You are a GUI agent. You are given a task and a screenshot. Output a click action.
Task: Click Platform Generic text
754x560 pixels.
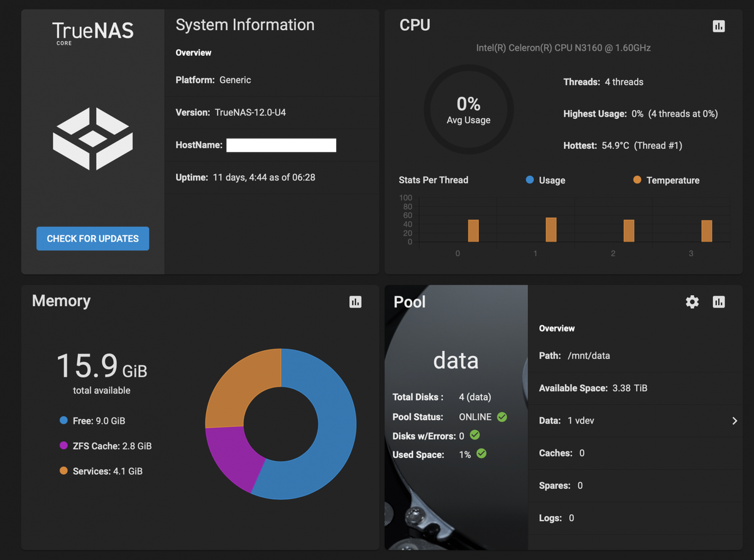point(213,80)
